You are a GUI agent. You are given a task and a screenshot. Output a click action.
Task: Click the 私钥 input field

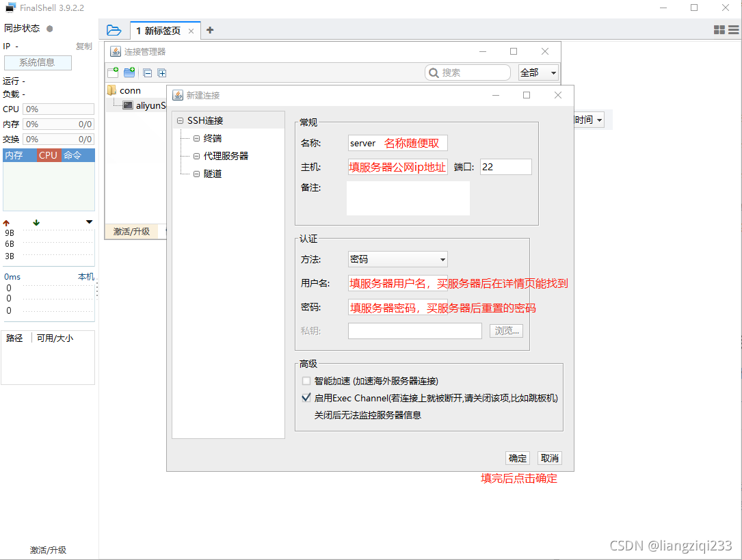[x=415, y=331]
